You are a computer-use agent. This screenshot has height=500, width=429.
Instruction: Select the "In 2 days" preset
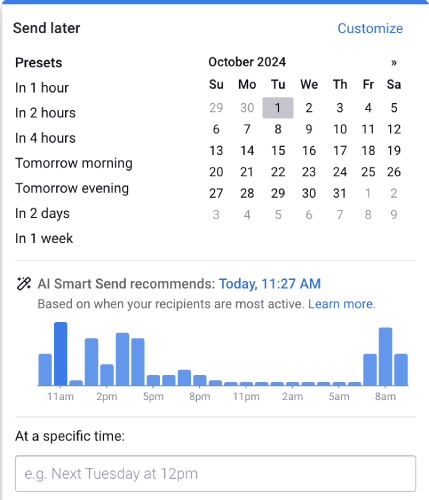(x=42, y=213)
